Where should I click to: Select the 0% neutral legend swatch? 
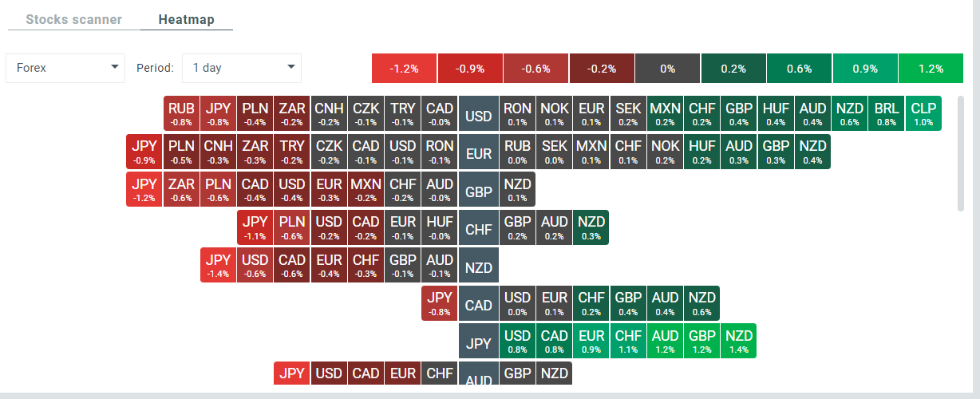[x=667, y=69]
